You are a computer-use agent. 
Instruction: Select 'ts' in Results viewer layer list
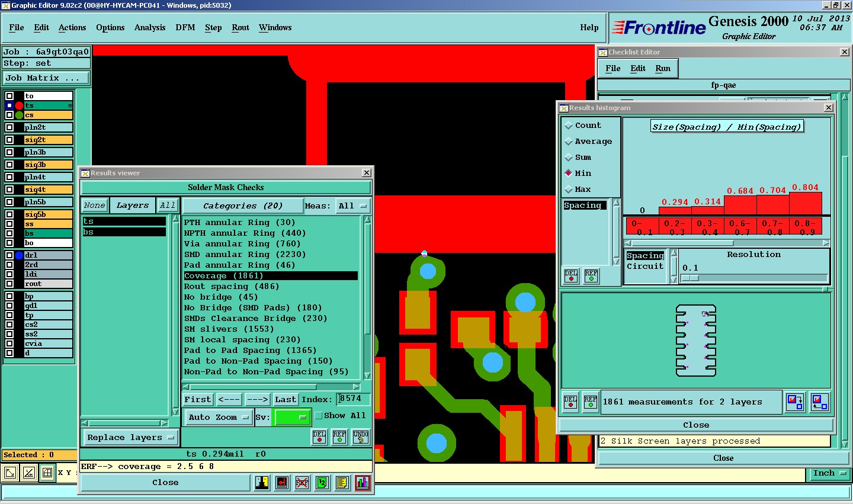[124, 221]
